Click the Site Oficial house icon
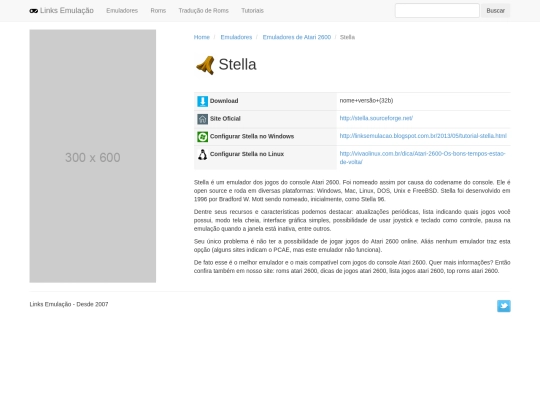The height and width of the screenshot is (405, 540). [x=202, y=119]
